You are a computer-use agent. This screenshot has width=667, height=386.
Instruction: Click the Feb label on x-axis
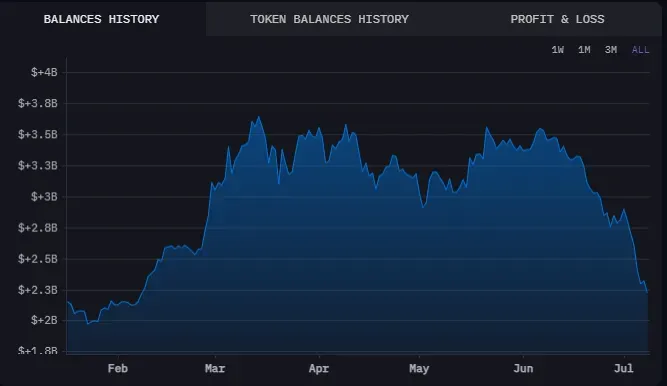(x=118, y=368)
